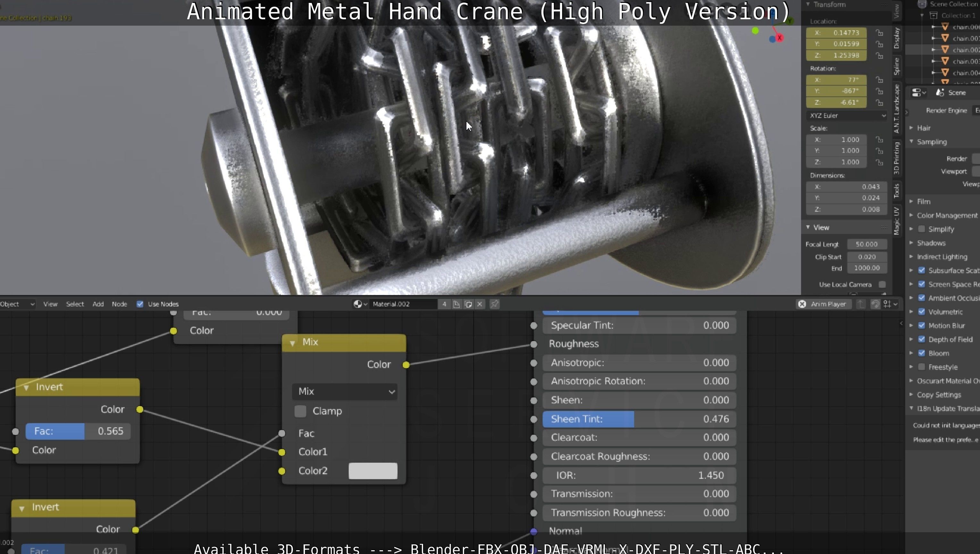Expand the Hair render panel
Viewport: 980px width, 554px height.
point(911,128)
